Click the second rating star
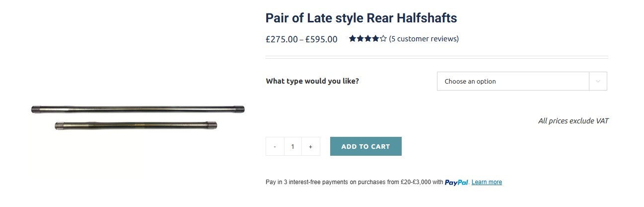This screenshot has height=207, width=644. click(360, 38)
